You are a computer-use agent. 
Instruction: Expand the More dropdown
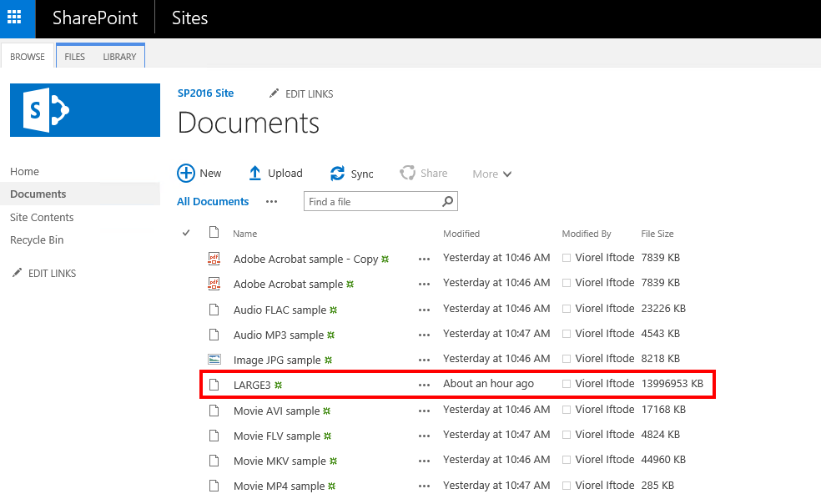[491, 174]
